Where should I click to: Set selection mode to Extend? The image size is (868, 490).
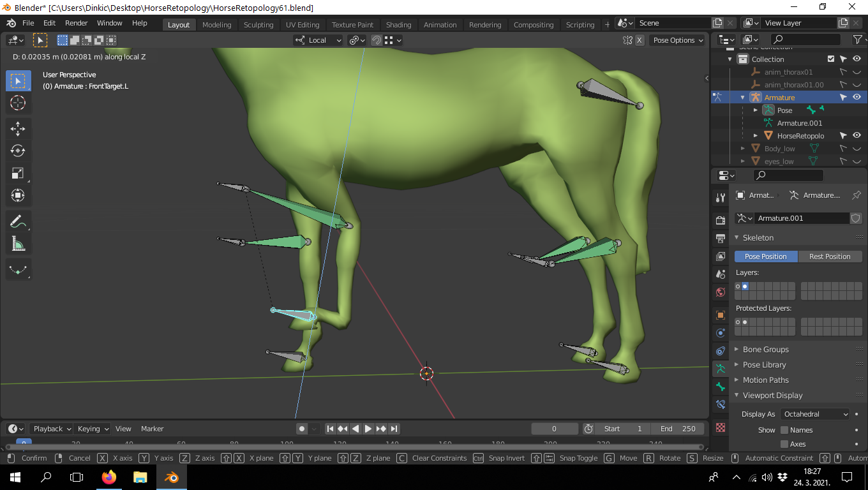point(75,40)
